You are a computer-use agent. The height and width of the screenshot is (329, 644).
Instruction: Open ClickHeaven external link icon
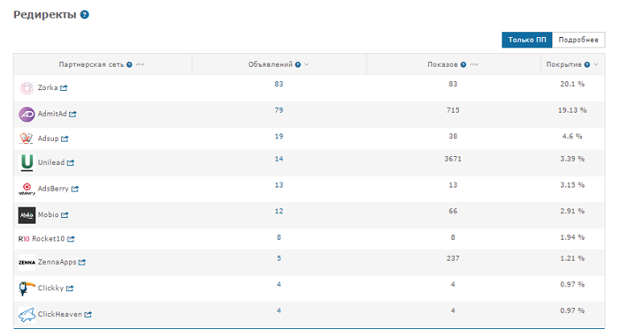88,315
